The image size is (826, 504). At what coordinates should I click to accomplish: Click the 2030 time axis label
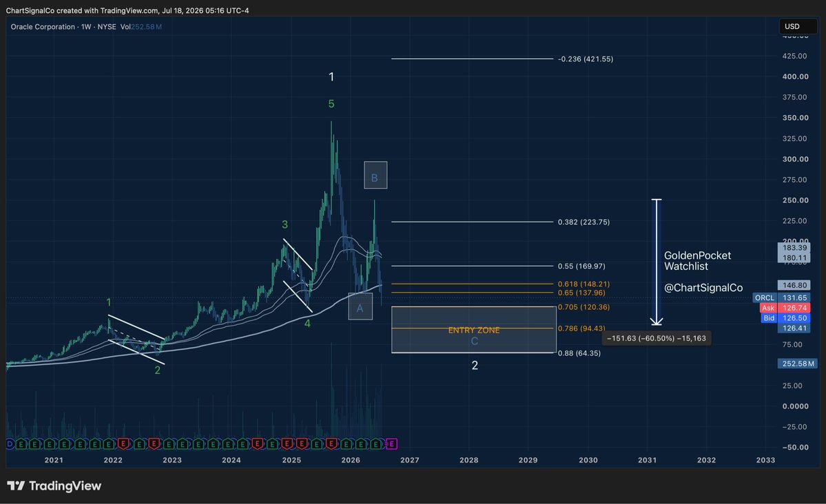click(x=588, y=460)
